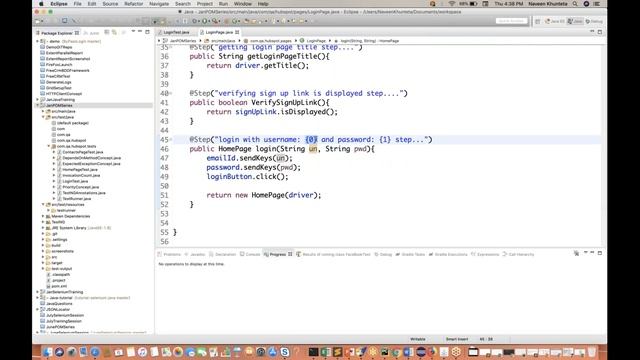The width and height of the screenshot is (640, 360).
Task: Open the Javadoc view tab
Action: pyautogui.click(x=195, y=254)
